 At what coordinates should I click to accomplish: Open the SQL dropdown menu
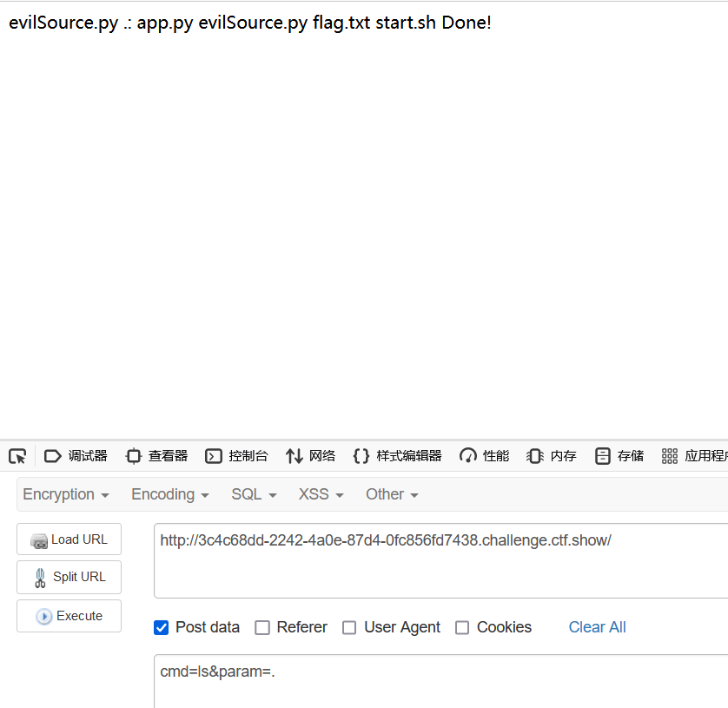254,494
